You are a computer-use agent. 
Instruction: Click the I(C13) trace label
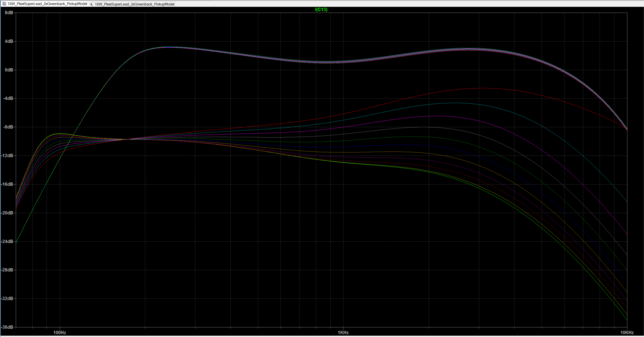coord(321,9)
